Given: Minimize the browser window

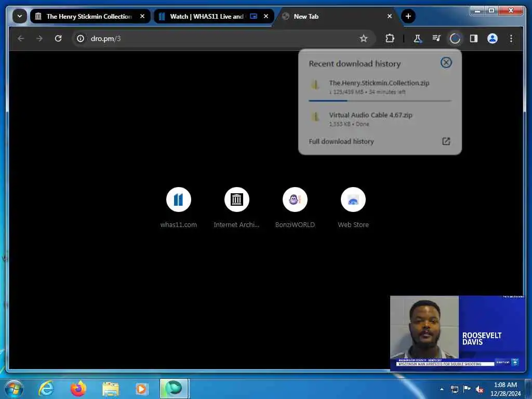Looking at the screenshot, I should pyautogui.click(x=477, y=11).
